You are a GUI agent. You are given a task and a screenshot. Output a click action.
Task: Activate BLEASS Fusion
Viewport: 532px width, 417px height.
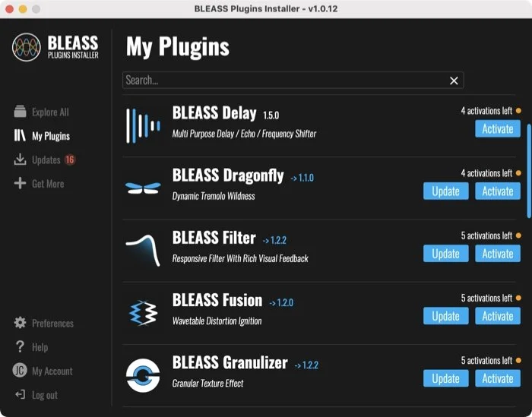(497, 316)
